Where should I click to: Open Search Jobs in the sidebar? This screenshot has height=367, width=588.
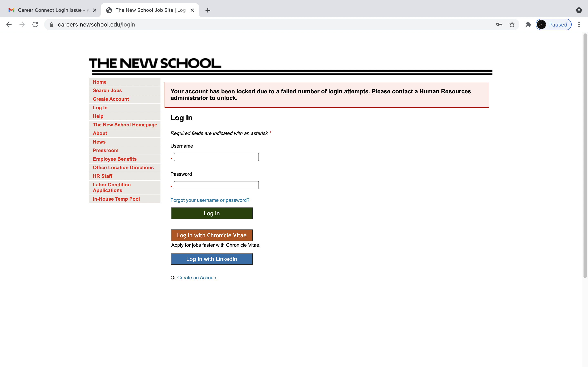click(x=107, y=91)
